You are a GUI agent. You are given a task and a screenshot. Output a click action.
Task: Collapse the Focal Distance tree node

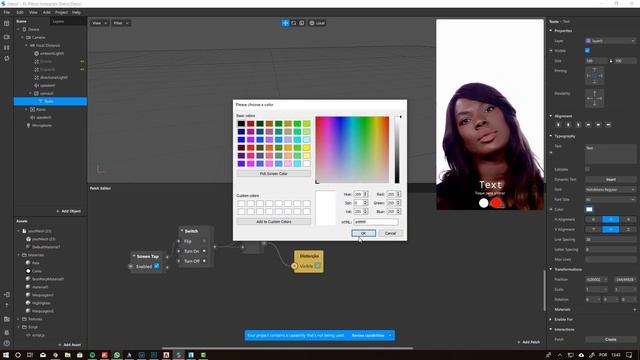27,45
